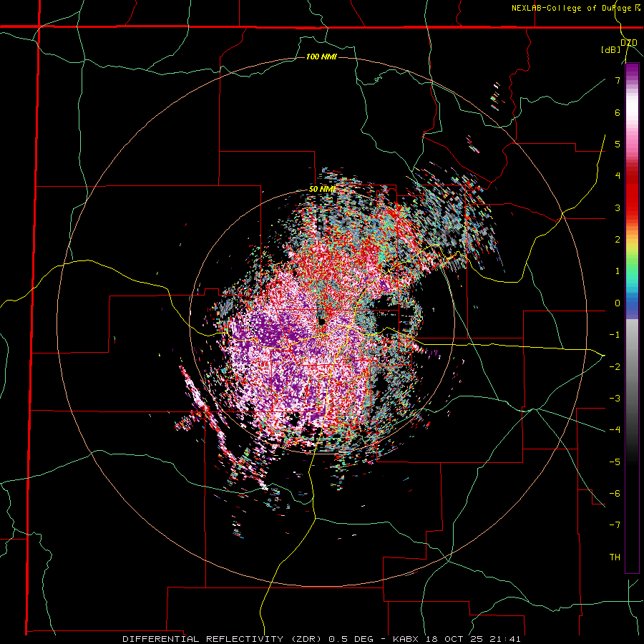Click the 3 value on the color scale
This screenshot has width=644, height=644.
point(618,208)
